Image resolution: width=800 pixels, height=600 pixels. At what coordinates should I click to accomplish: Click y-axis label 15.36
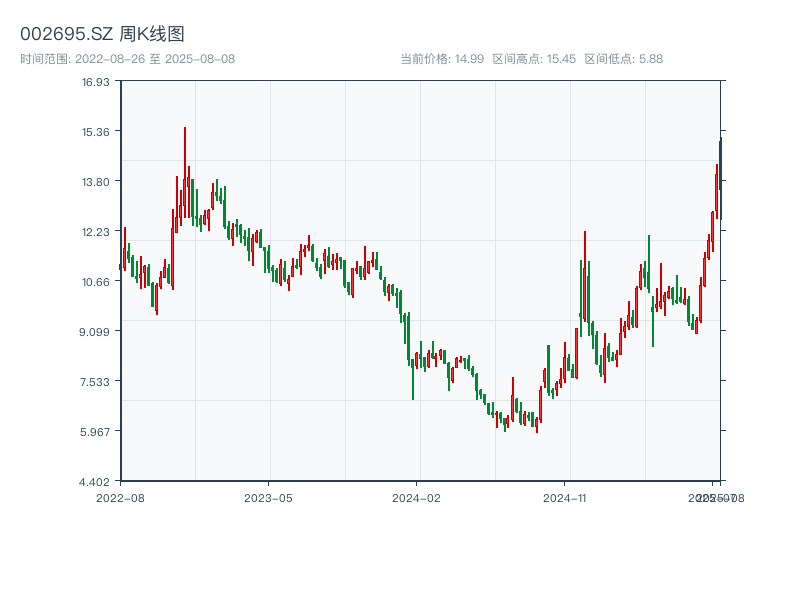click(x=96, y=132)
